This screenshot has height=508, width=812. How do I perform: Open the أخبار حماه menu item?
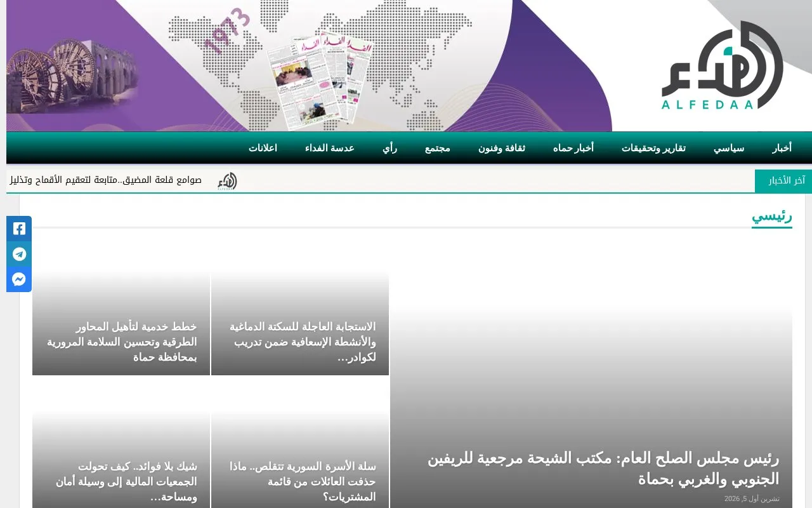(x=573, y=148)
